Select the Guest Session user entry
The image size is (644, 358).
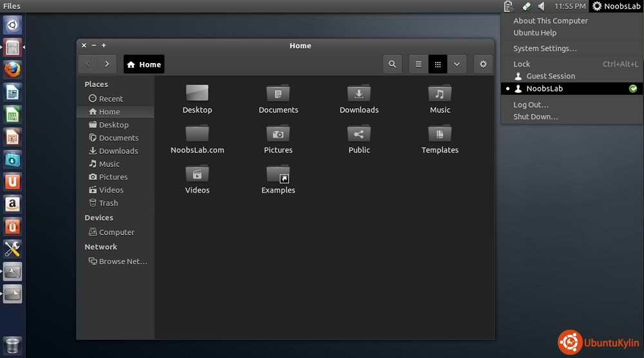pyautogui.click(x=550, y=76)
